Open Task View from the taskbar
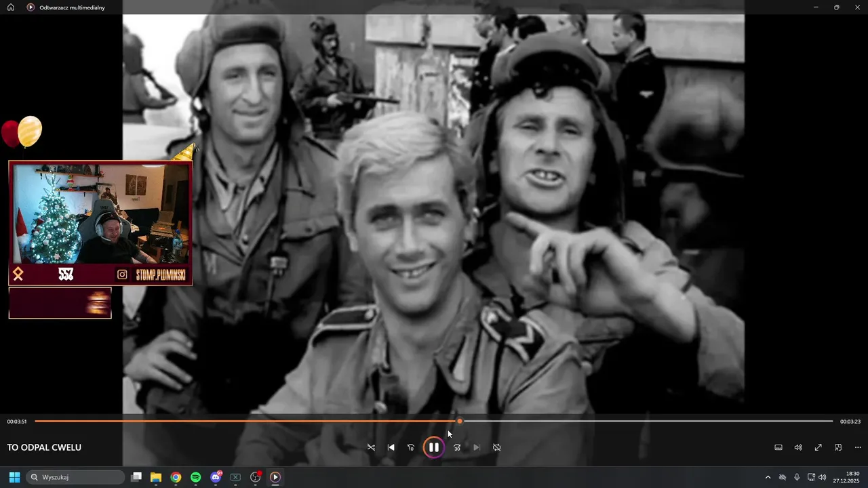This screenshot has width=868, height=488. pyautogui.click(x=136, y=477)
